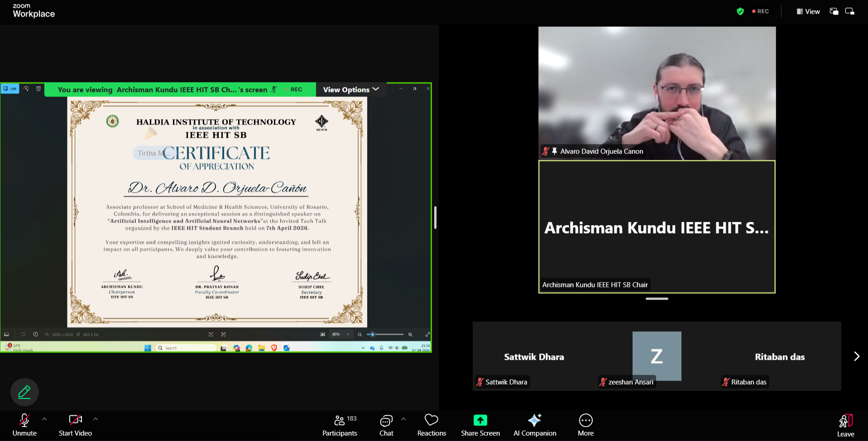
Task: Unmute the microphone
Action: (x=24, y=426)
